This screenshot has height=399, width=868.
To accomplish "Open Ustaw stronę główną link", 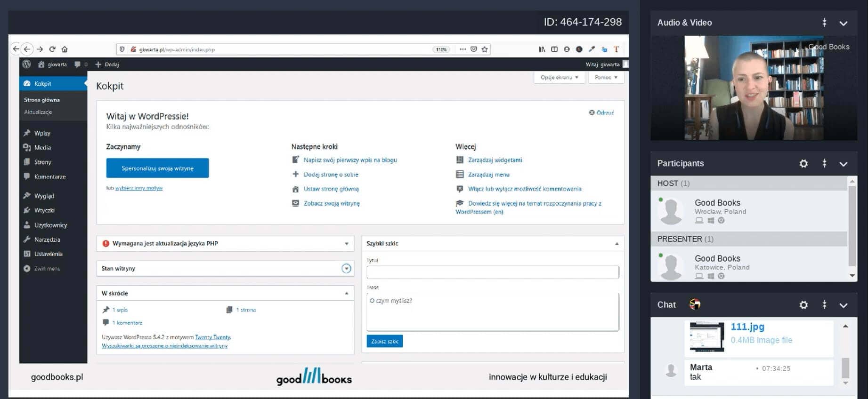I will (331, 189).
